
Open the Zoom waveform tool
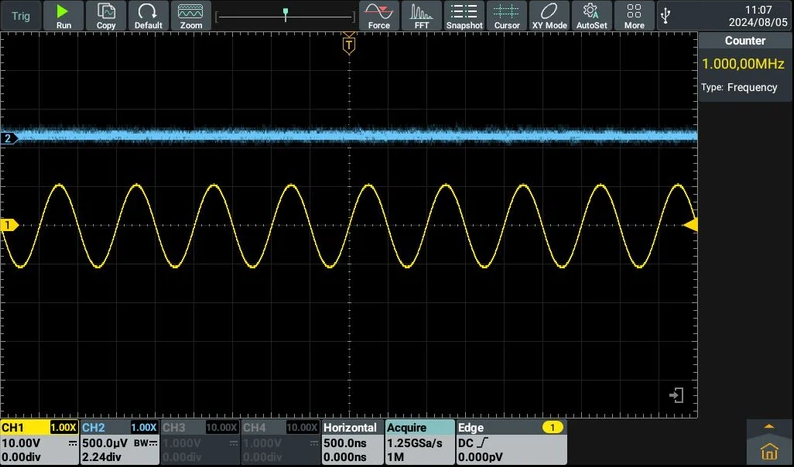[x=190, y=15]
